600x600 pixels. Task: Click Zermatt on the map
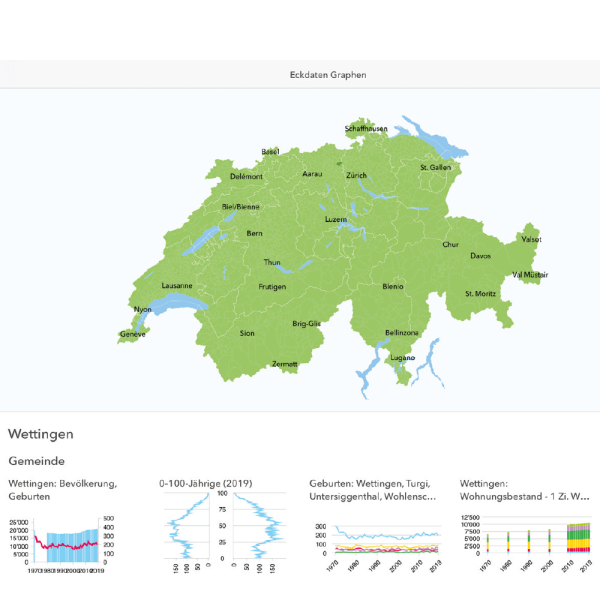[x=285, y=364]
